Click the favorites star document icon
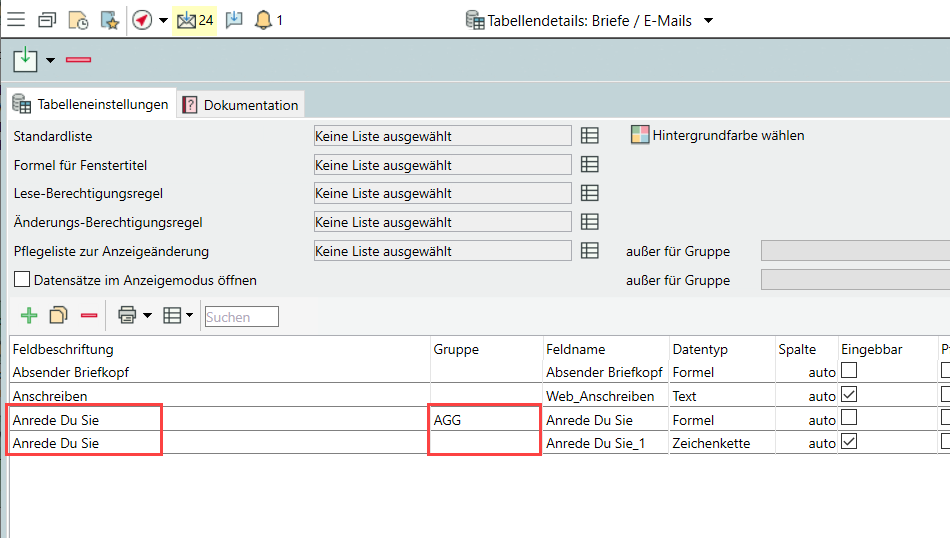950x538 pixels. 110,20
